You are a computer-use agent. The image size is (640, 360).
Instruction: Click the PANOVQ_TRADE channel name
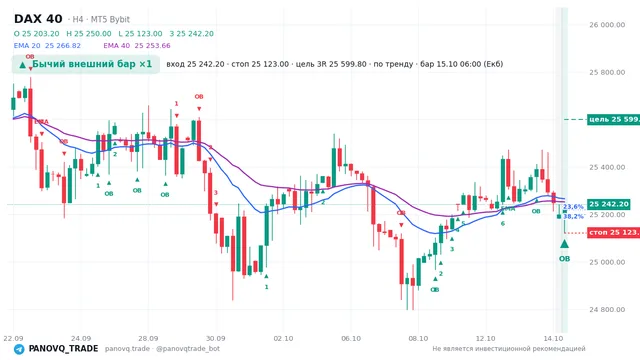coord(63,349)
